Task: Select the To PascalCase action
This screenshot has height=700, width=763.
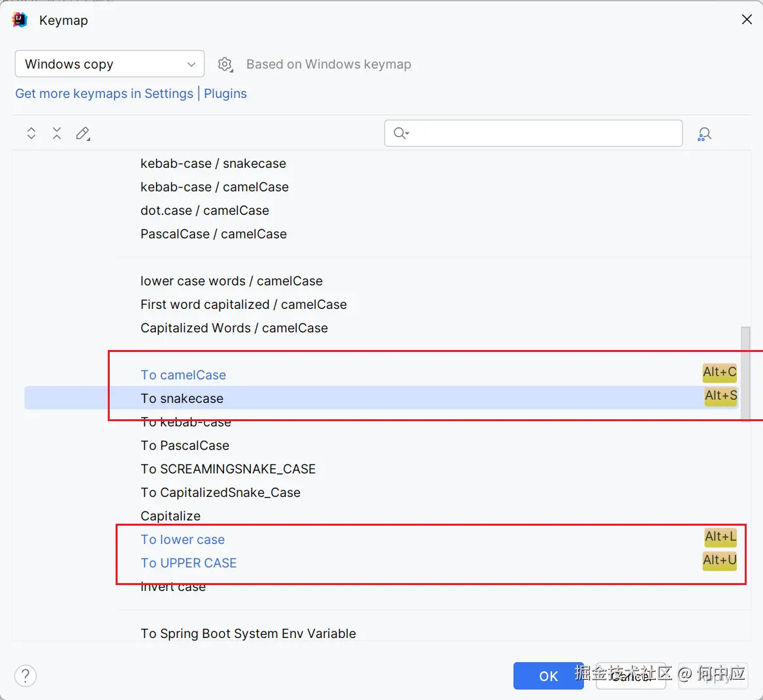Action: click(185, 445)
